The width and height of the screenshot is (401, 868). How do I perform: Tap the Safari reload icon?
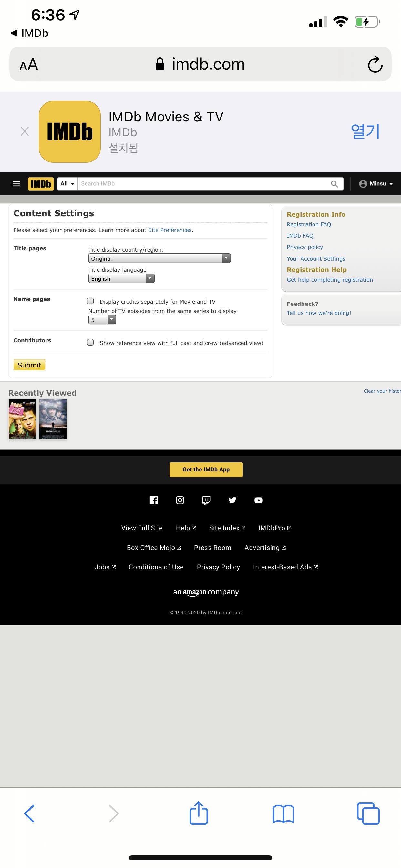(x=375, y=64)
